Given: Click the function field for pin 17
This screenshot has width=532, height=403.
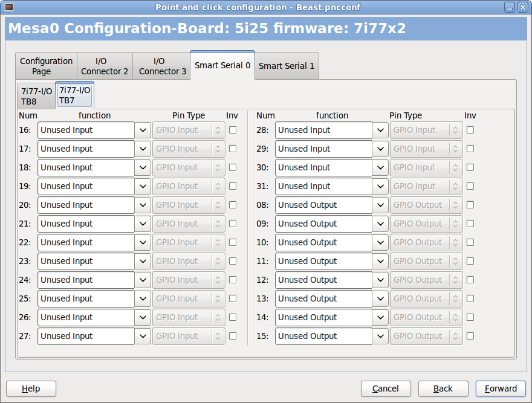Looking at the screenshot, I should pyautogui.click(x=86, y=149).
